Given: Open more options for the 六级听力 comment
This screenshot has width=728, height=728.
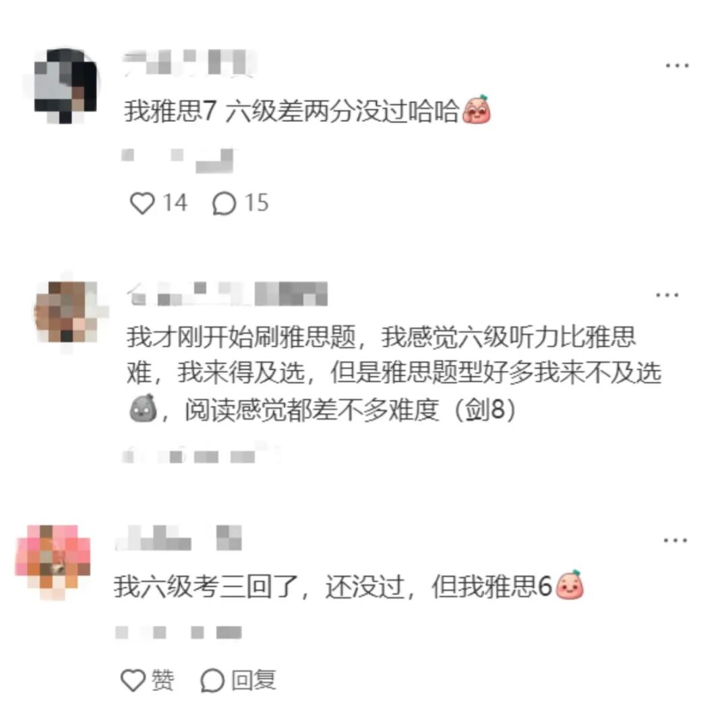Looking at the screenshot, I should point(667,295).
